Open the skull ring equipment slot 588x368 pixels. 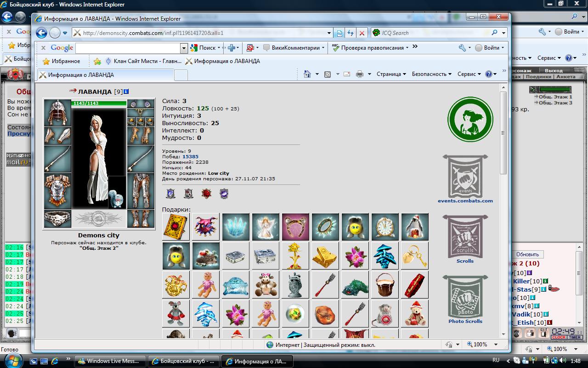[x=57, y=219]
